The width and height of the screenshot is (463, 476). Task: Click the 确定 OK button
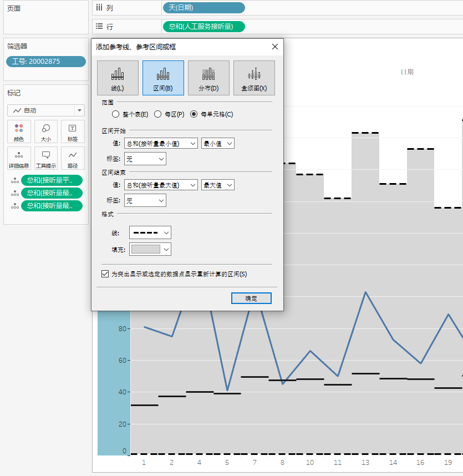click(251, 298)
